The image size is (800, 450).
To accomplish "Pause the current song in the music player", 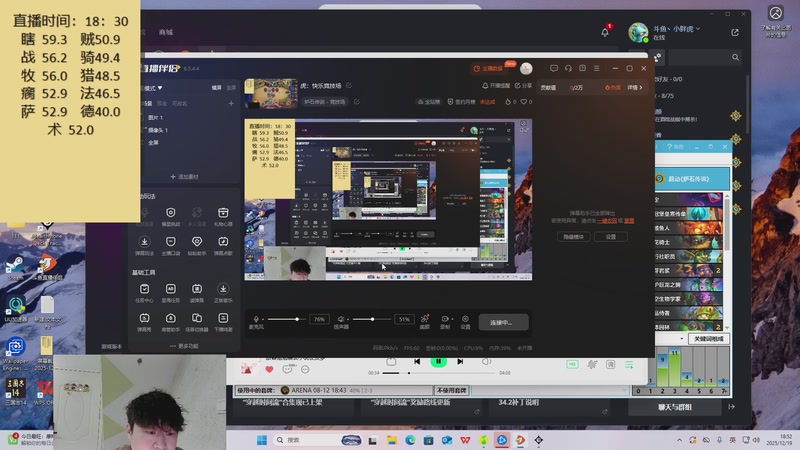I will pyautogui.click(x=438, y=362).
